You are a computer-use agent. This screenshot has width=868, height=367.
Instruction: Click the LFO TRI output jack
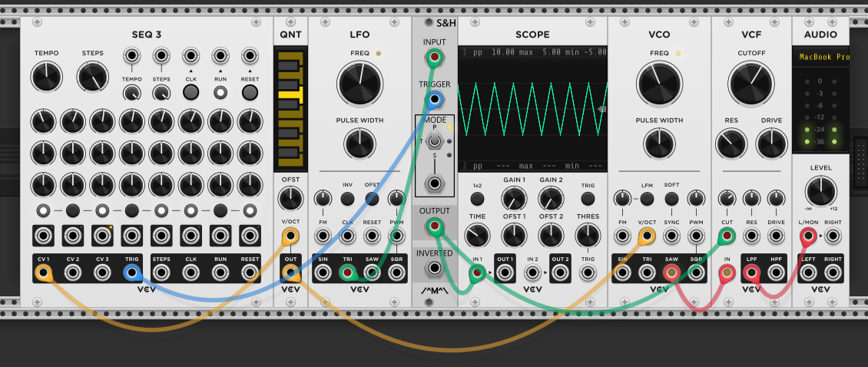[x=347, y=273]
